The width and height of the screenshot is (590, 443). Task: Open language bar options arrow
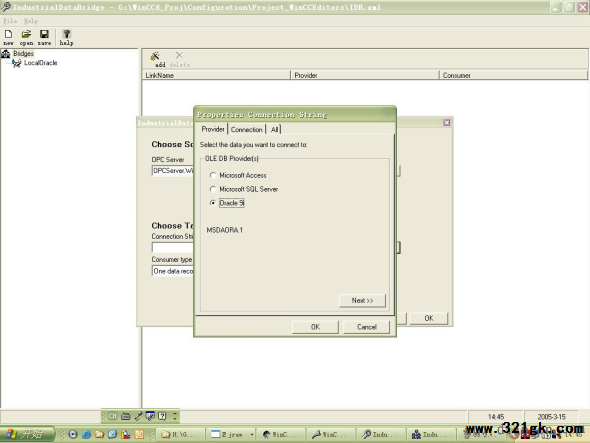(x=175, y=416)
